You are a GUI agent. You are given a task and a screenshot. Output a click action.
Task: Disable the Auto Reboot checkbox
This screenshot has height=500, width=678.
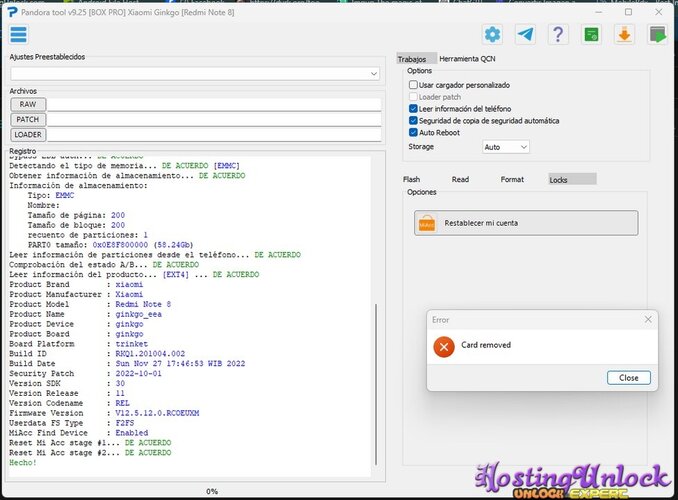pyautogui.click(x=413, y=132)
